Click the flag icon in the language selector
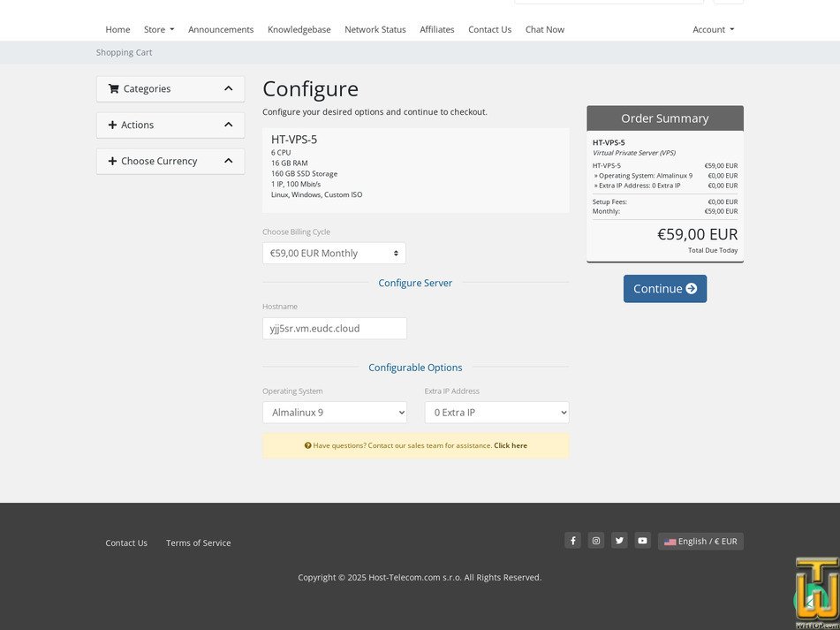840x630 pixels. coord(670,541)
